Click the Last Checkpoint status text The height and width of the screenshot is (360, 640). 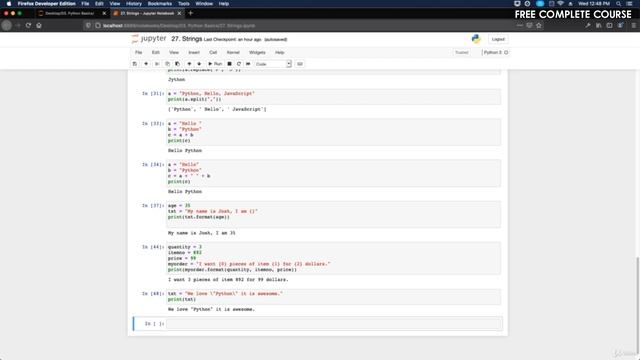click(x=233, y=40)
